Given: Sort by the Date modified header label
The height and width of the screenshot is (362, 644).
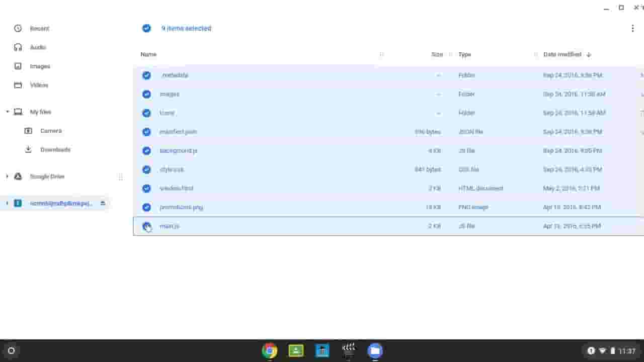Looking at the screenshot, I should pyautogui.click(x=562, y=54).
